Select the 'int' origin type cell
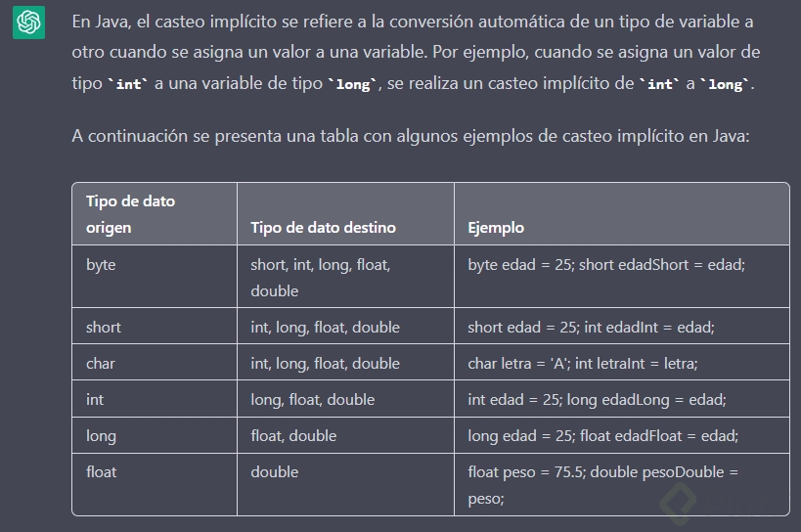 tap(155, 399)
